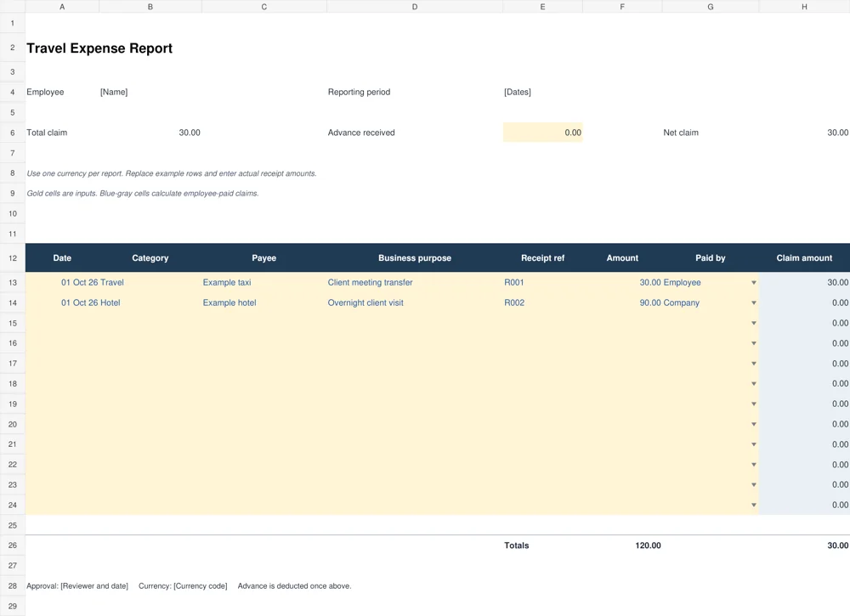Click the Advance received label
850x616 pixels.
pos(361,133)
